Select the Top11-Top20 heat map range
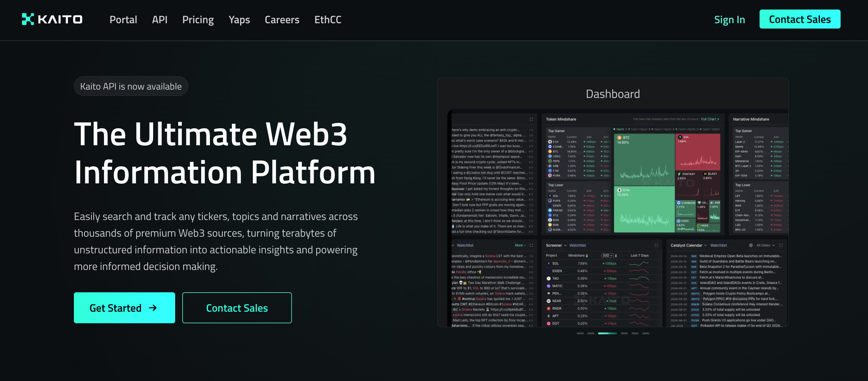The width and height of the screenshot is (868, 381). click(638, 129)
